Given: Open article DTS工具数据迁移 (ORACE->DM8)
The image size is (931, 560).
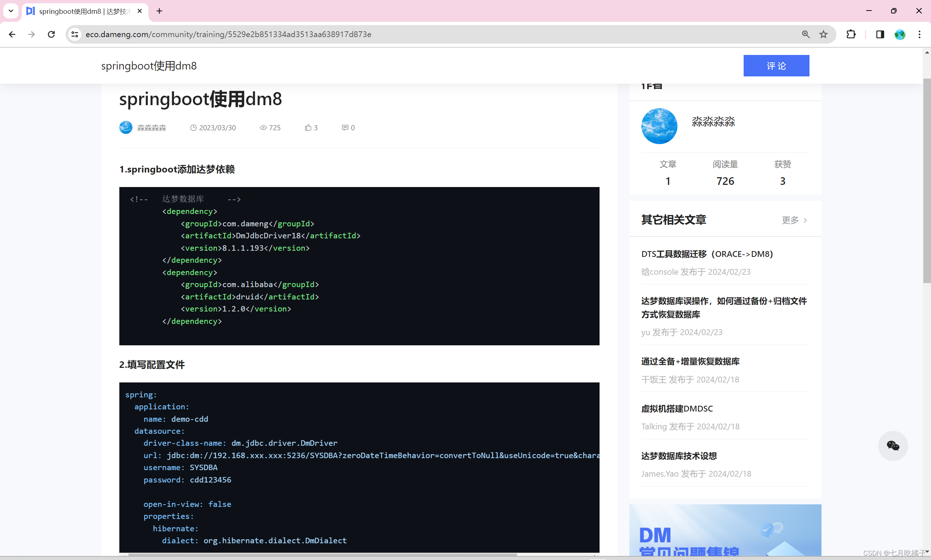Looking at the screenshot, I should [707, 254].
